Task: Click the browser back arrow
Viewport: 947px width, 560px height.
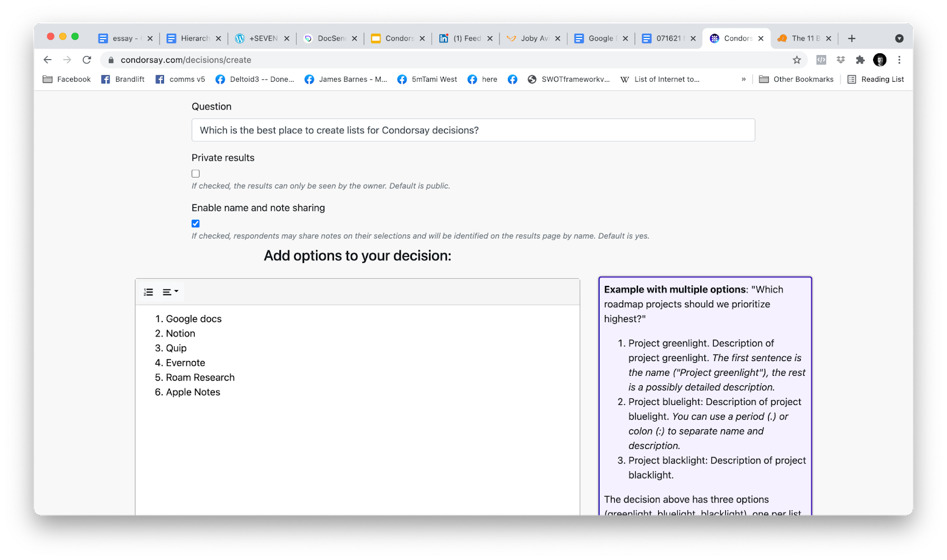Action: (48, 60)
